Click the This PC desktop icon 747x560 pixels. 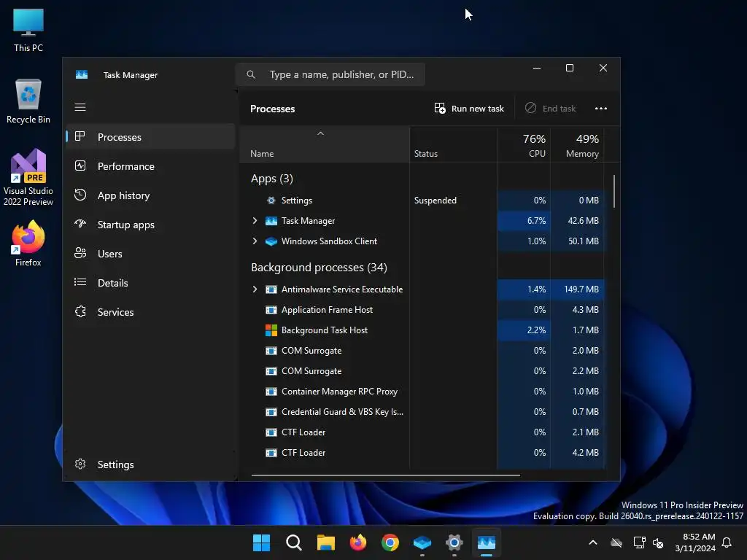(x=28, y=31)
